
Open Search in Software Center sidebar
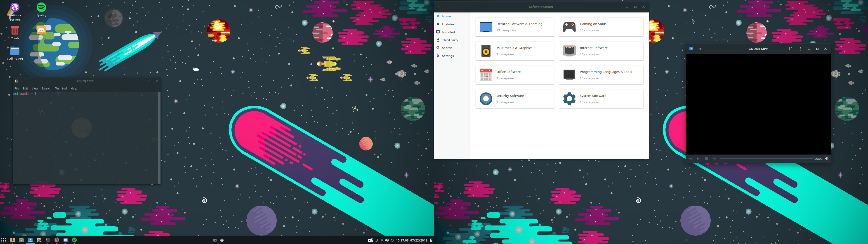coord(452,48)
